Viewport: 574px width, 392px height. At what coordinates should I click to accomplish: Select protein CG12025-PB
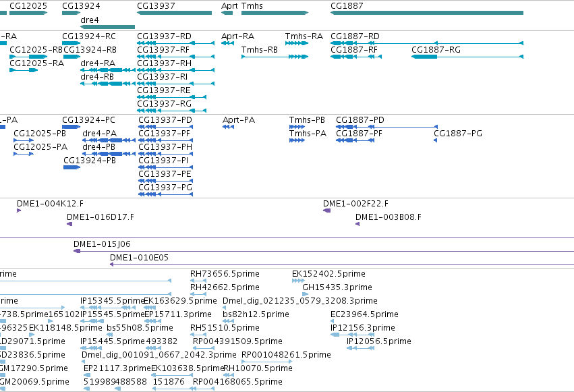[24, 140]
